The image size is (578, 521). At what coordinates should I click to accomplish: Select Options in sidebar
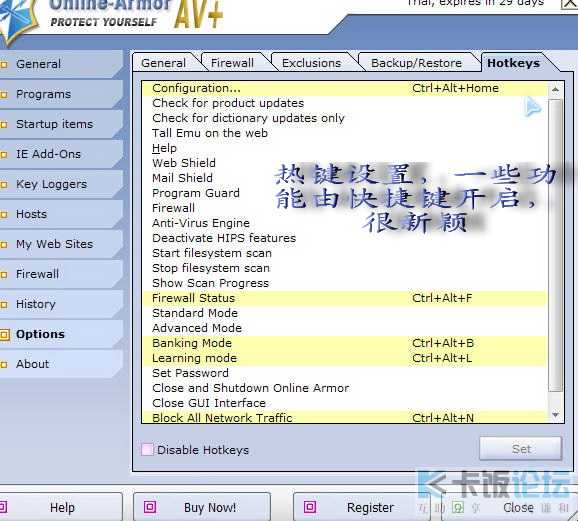[x=61, y=334]
